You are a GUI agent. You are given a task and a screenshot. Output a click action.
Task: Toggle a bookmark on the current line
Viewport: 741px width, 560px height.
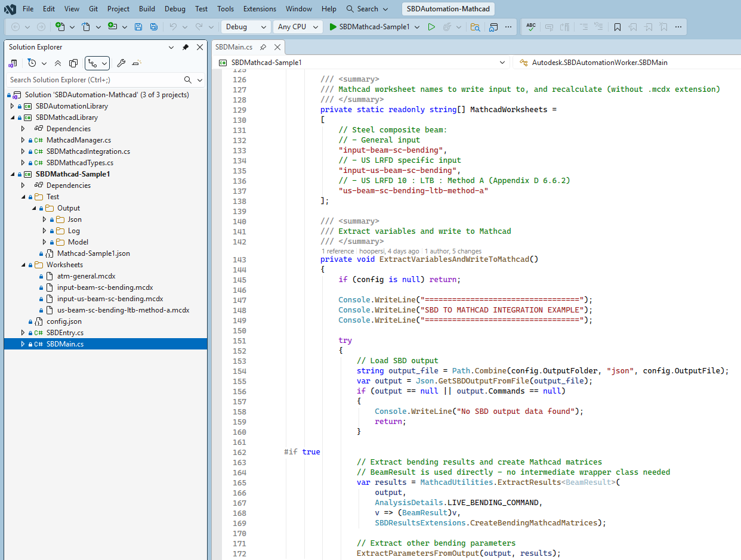[x=617, y=26]
